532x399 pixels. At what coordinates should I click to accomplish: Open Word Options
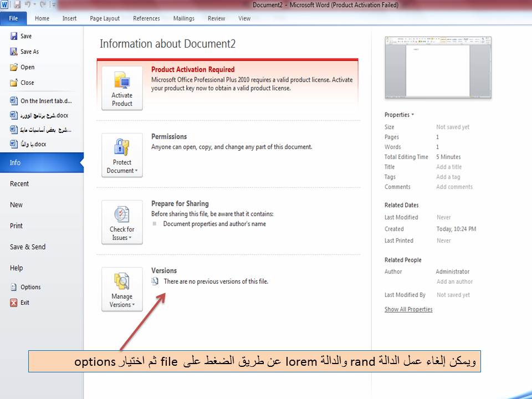tap(25, 287)
